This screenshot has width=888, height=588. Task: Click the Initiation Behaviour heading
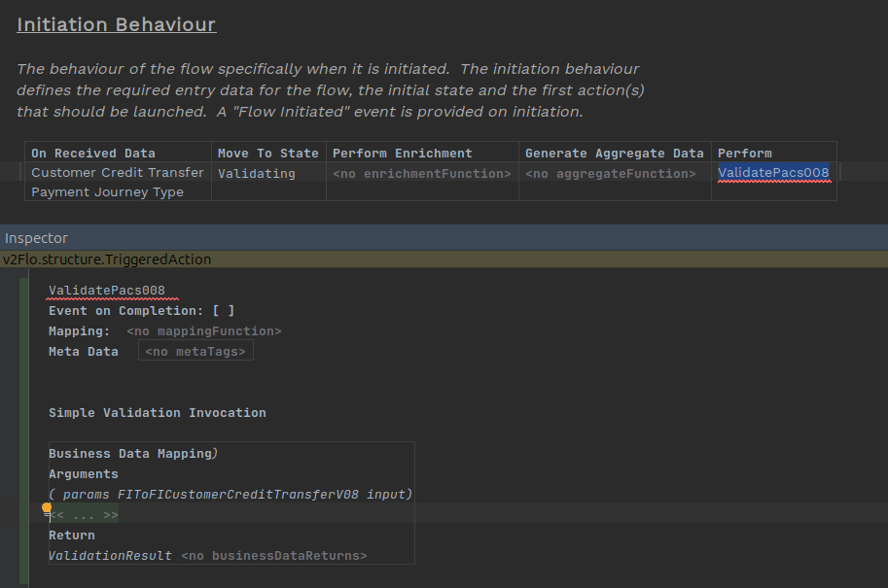click(116, 24)
